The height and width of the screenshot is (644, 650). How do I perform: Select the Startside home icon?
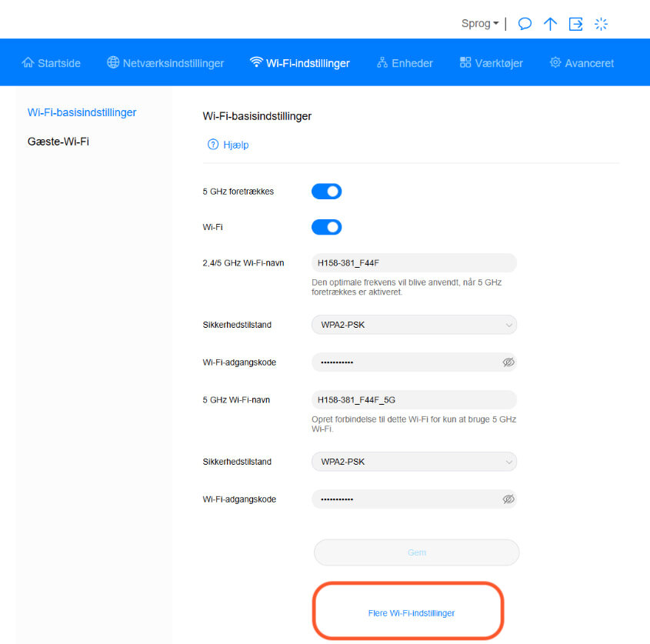[27, 62]
